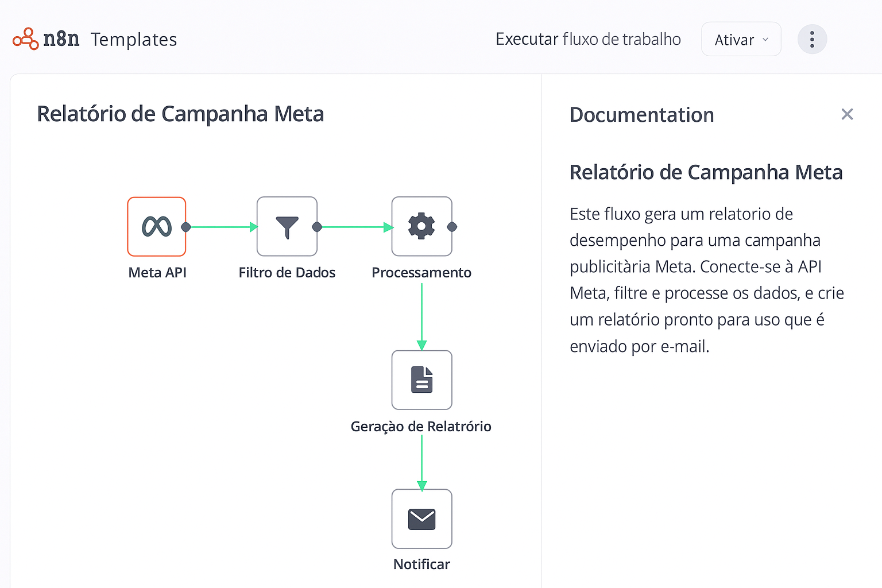Viewport: 882px width, 588px height.
Task: Click the Notificar envelope node
Action: [x=421, y=519]
